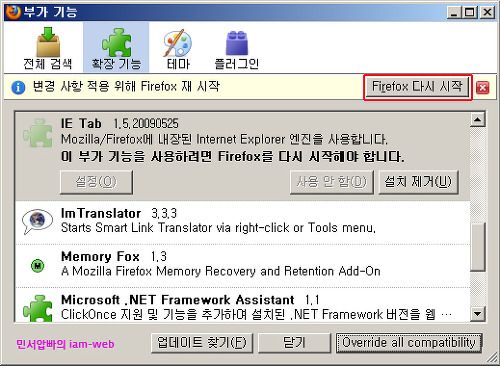Click the IE Tab restart-required bold message
The height and width of the screenshot is (366, 500).
(x=232, y=156)
